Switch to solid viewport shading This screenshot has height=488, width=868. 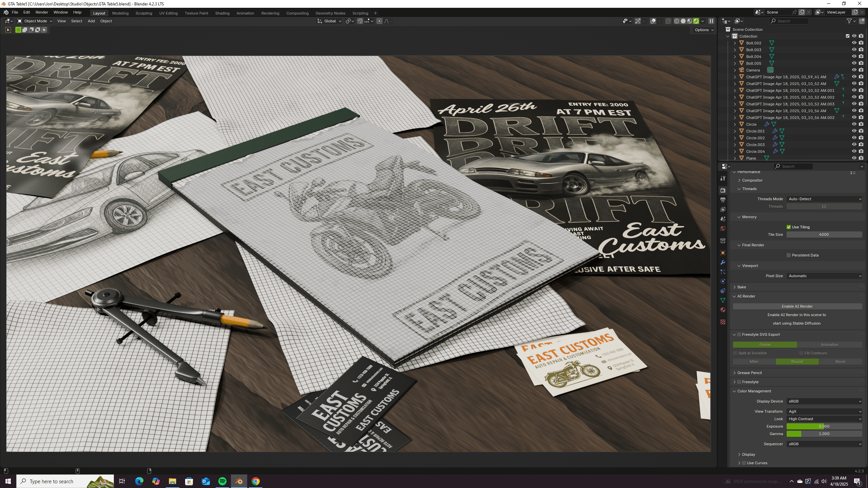(x=683, y=21)
